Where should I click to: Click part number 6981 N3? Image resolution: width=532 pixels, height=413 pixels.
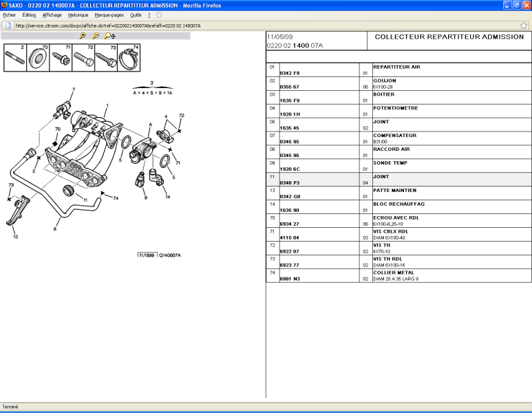(x=290, y=279)
